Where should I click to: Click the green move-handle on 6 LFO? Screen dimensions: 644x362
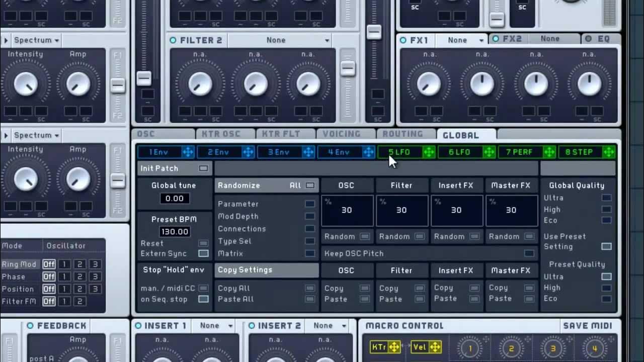[x=490, y=152]
